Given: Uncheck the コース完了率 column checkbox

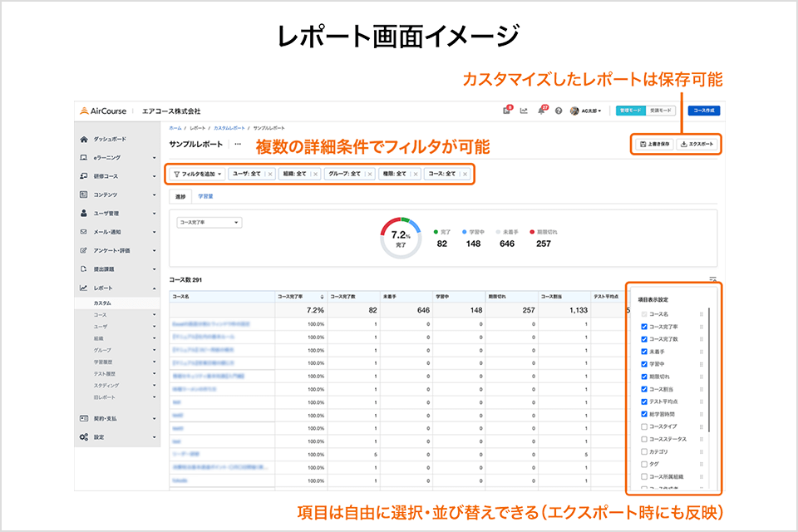Looking at the screenshot, I should click(x=643, y=327).
